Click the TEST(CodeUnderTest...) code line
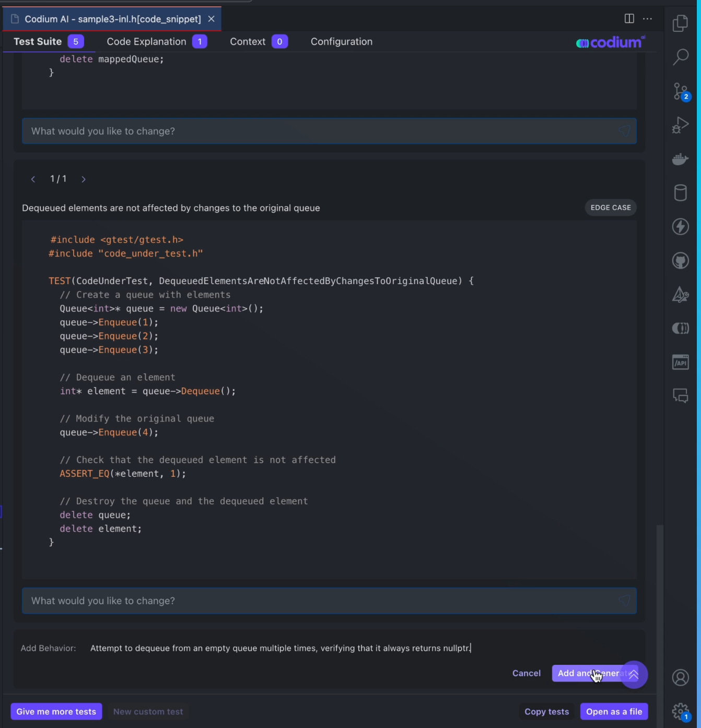Viewport: 701px width, 728px height. pos(261,281)
